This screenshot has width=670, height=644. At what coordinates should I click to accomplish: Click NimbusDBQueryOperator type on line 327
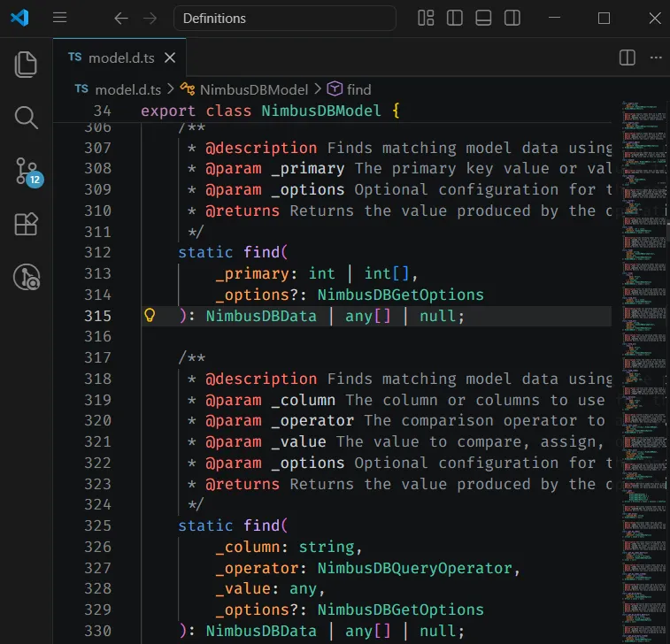coord(414,568)
